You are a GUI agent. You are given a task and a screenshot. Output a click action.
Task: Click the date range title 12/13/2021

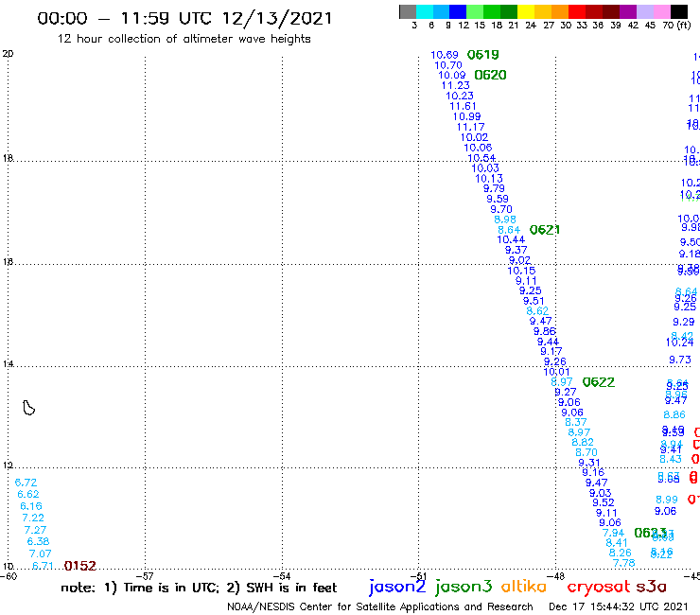pos(277,18)
